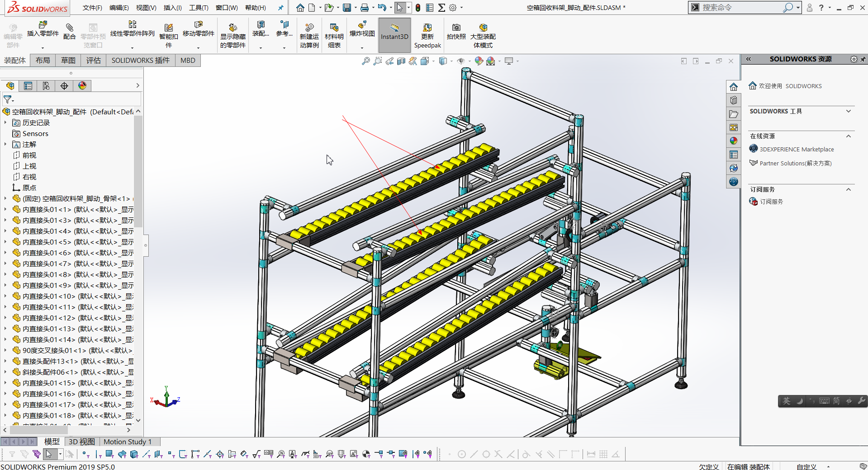Expand 内直接头01<1> component node

5,209
